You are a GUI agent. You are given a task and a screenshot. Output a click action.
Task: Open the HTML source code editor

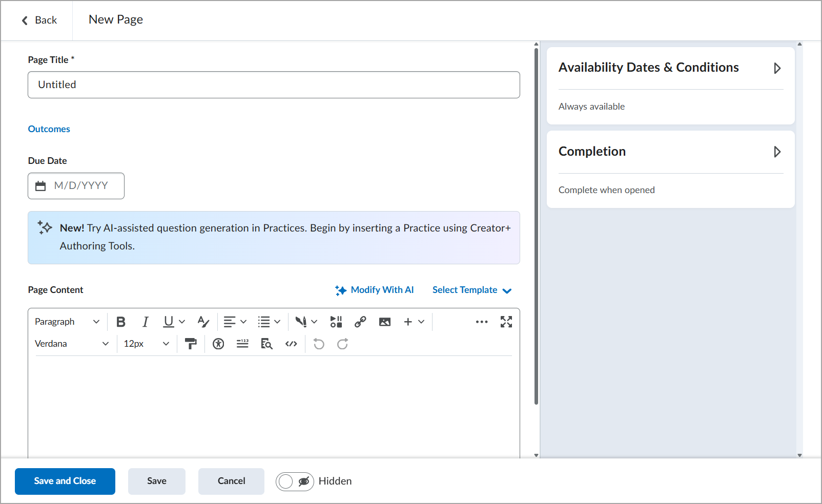pos(291,344)
